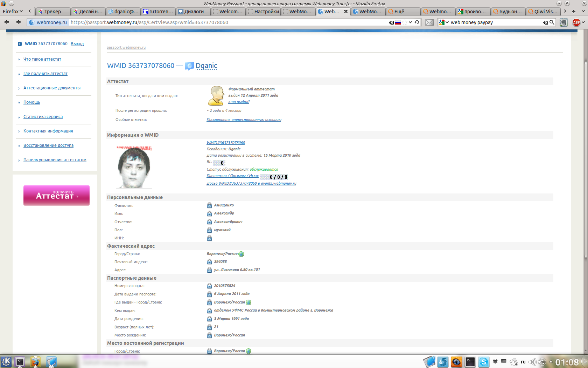Open Панель управления аттестатом link
Screen dimensions: 588x368
(55, 160)
